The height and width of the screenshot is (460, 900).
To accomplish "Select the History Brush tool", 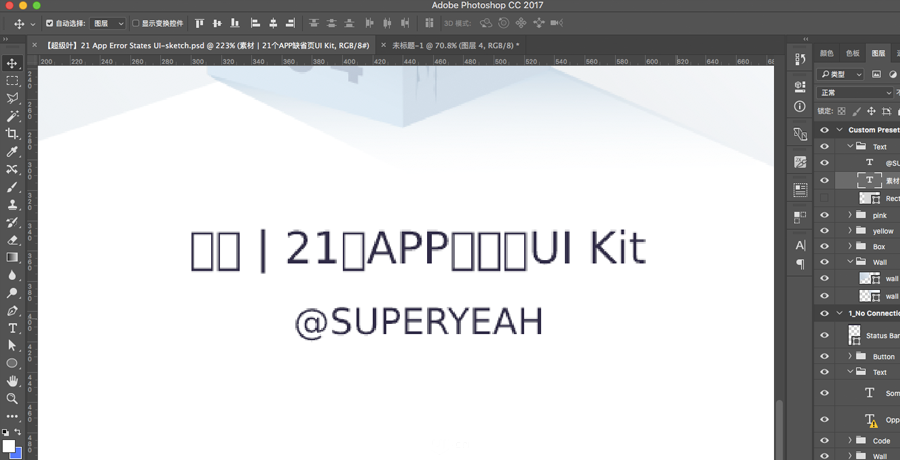I will (x=11, y=222).
